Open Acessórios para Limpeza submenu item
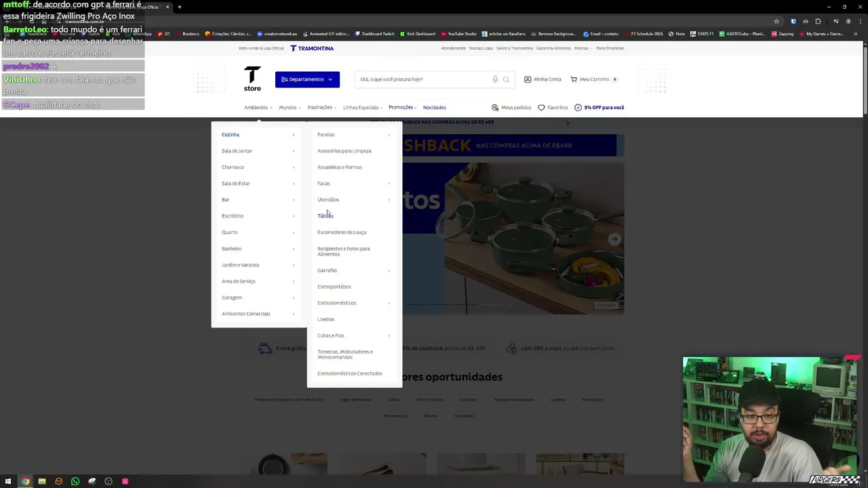The width and height of the screenshot is (868, 488). 344,150
